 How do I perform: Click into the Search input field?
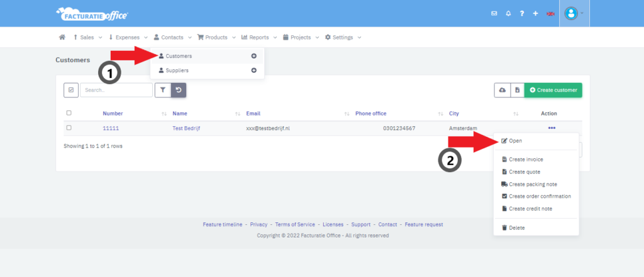click(116, 90)
